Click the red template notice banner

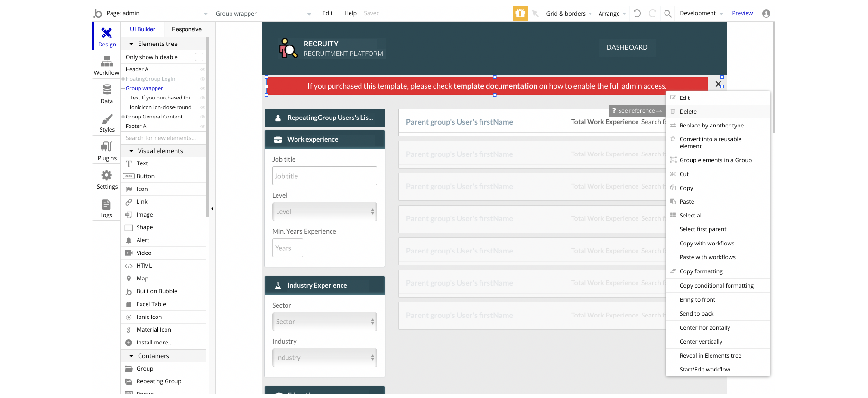coord(487,86)
